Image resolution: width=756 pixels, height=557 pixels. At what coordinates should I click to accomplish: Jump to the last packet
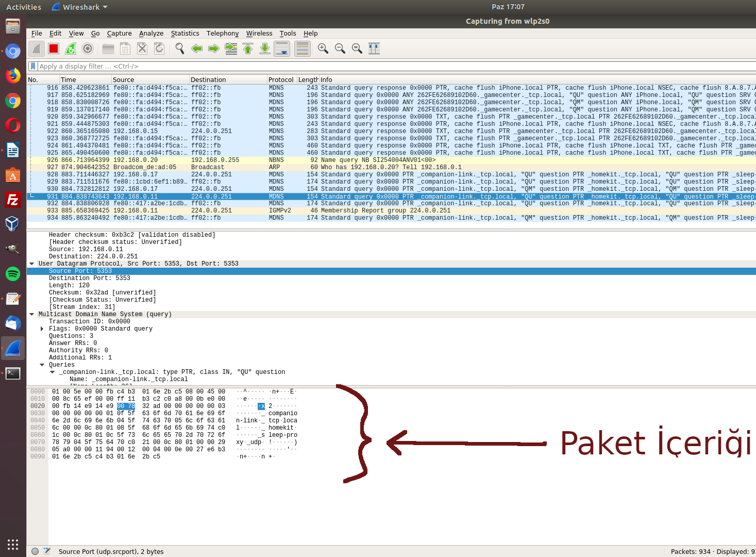coord(265,48)
